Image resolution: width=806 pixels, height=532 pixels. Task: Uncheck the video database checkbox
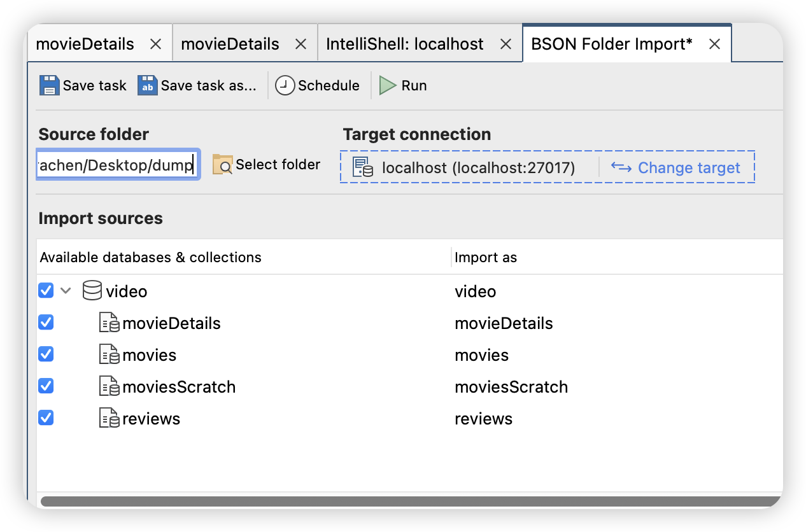coord(46,291)
